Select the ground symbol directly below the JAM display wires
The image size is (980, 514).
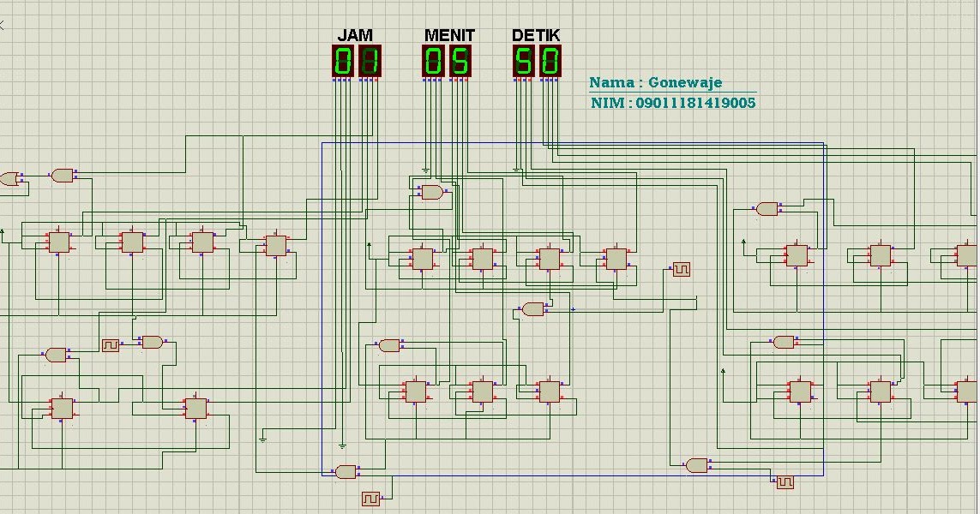click(342, 446)
